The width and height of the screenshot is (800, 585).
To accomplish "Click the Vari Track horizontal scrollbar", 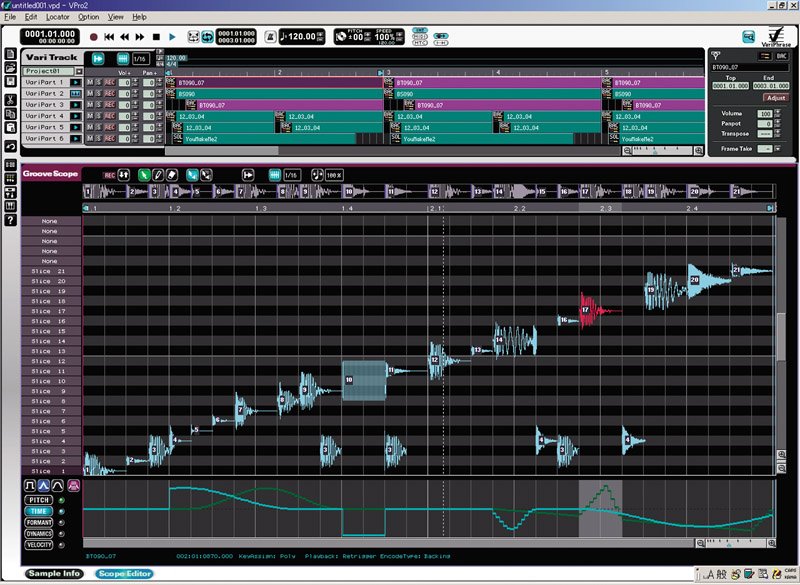I will pos(393,150).
